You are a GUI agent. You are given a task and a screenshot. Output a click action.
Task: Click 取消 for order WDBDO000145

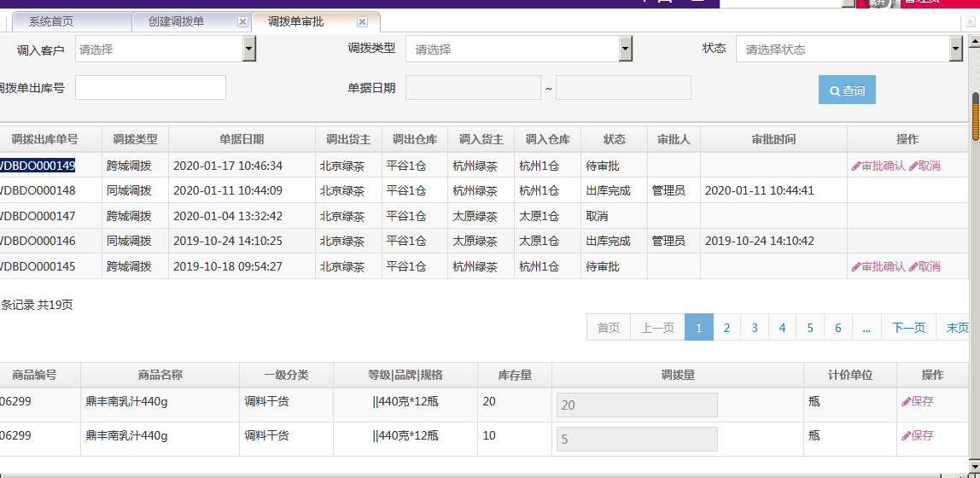coord(925,267)
